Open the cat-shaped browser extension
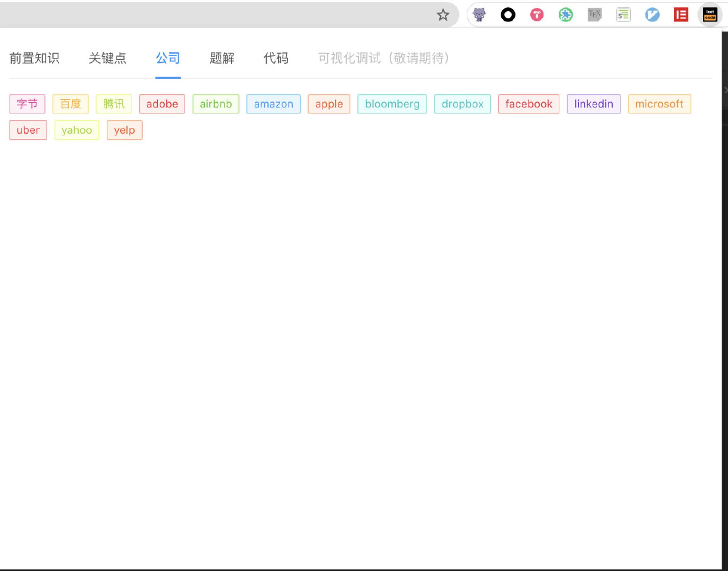This screenshot has height=571, width=728. (479, 15)
